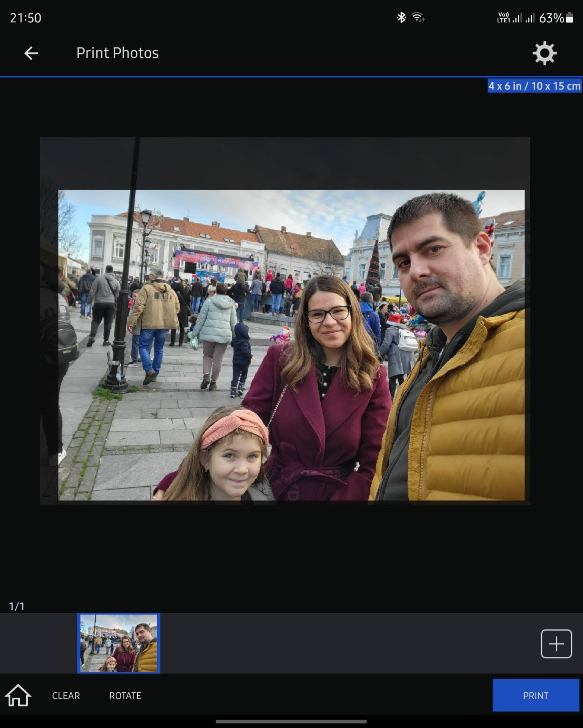Tap the Print Photos title

click(118, 53)
